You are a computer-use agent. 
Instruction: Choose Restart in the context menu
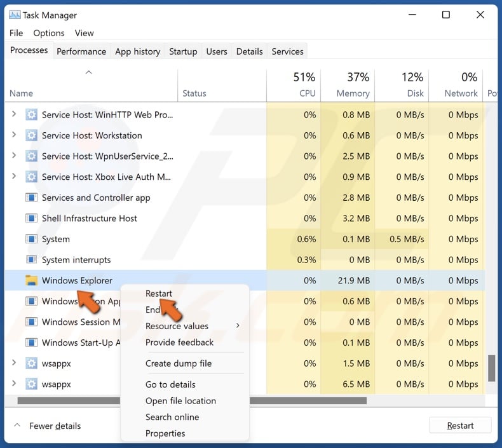coord(159,294)
